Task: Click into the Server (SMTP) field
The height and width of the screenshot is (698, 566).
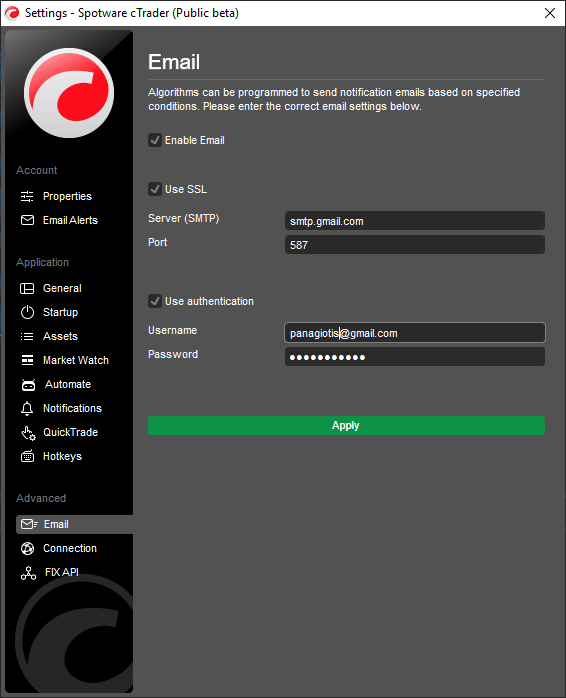Action: tap(415, 221)
